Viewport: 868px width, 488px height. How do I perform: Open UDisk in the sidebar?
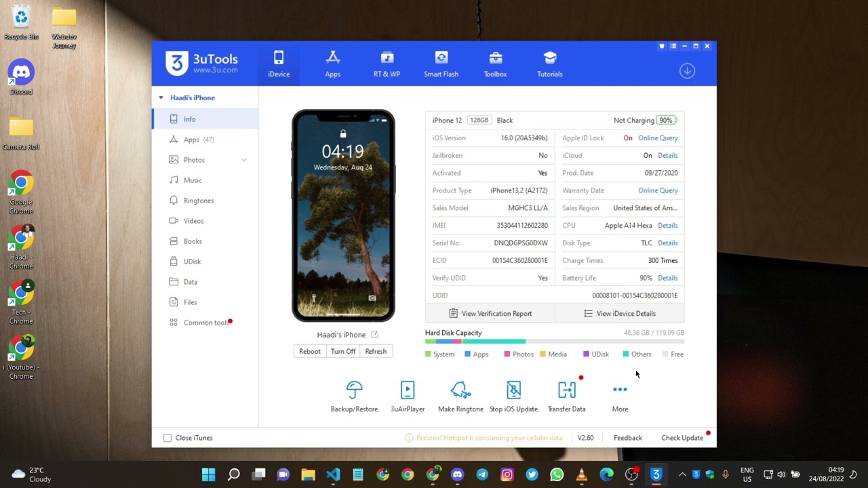[x=205, y=262]
